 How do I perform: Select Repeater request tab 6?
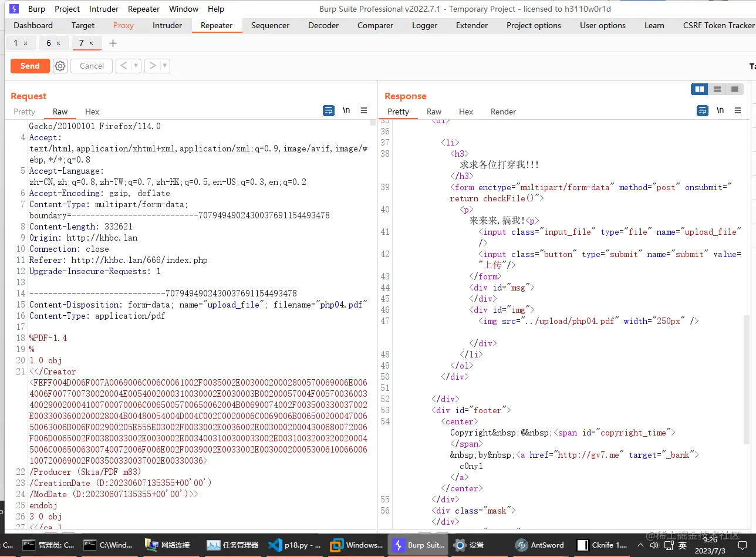49,43
